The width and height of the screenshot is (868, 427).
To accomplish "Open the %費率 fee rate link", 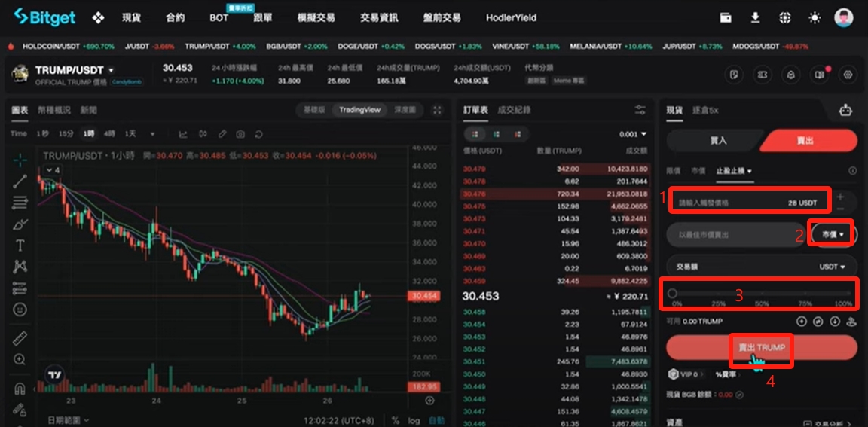I will (728, 374).
